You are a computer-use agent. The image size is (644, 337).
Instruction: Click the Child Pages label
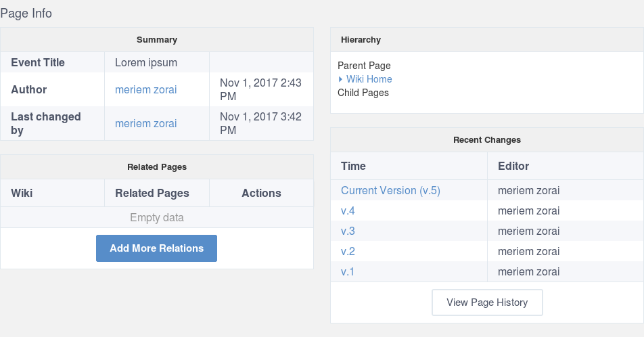(x=363, y=93)
